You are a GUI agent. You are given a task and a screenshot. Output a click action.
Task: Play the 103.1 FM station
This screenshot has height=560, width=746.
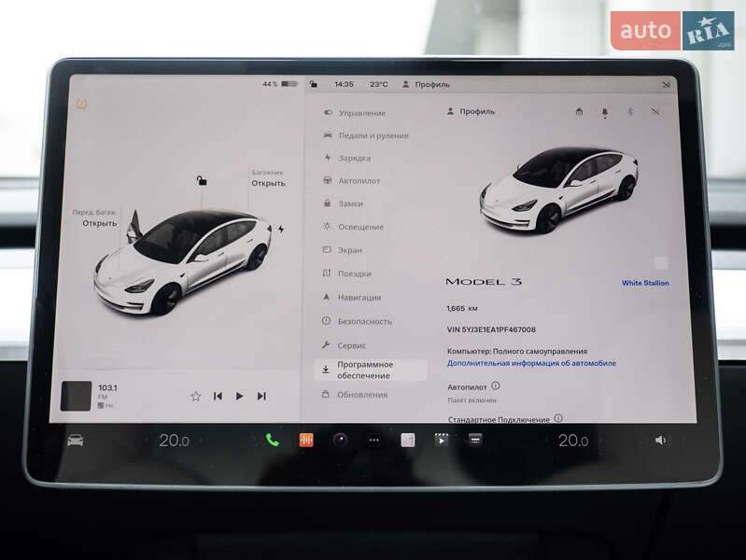(240, 396)
